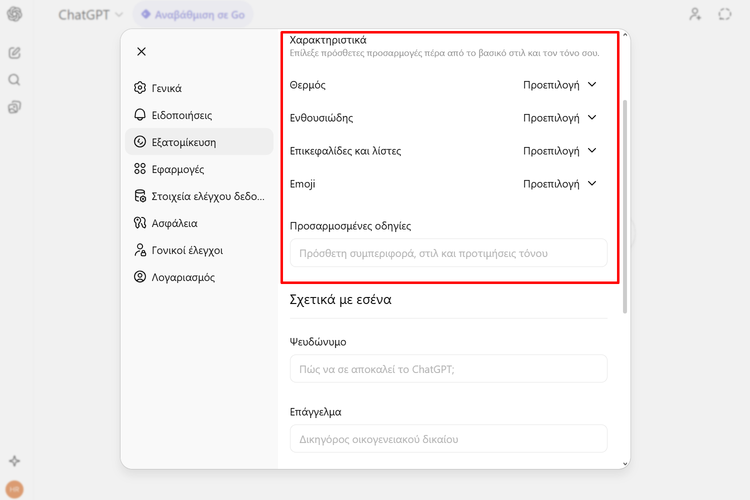The image size is (750, 500).
Task: Expand the Ενθουσιώδης dropdown
Action: tap(559, 118)
